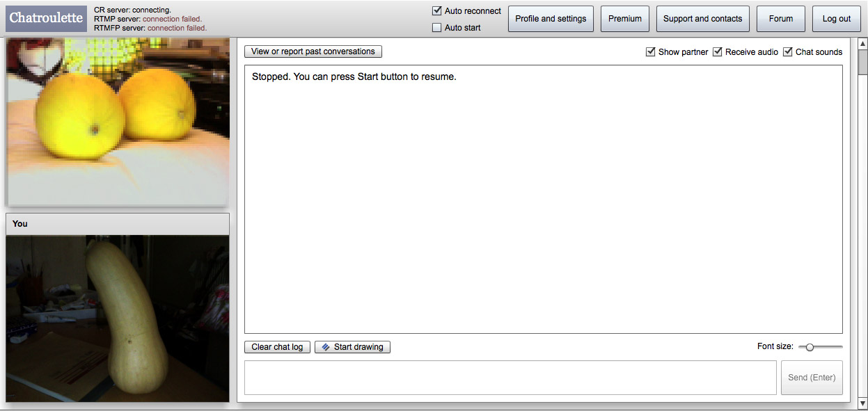Disable the Chat sounds checkbox

788,52
